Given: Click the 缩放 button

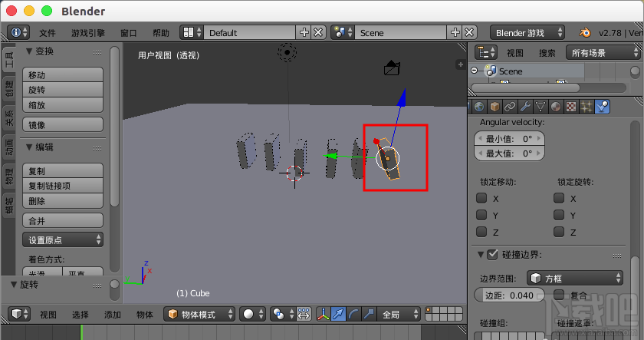Looking at the screenshot, I should coord(63,105).
